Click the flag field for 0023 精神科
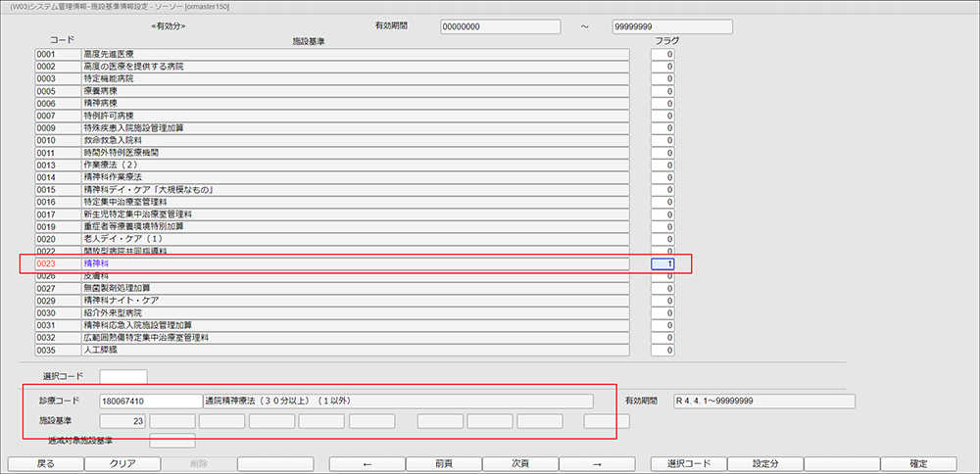Screen dimensions: 980x474 pyautogui.click(x=662, y=263)
